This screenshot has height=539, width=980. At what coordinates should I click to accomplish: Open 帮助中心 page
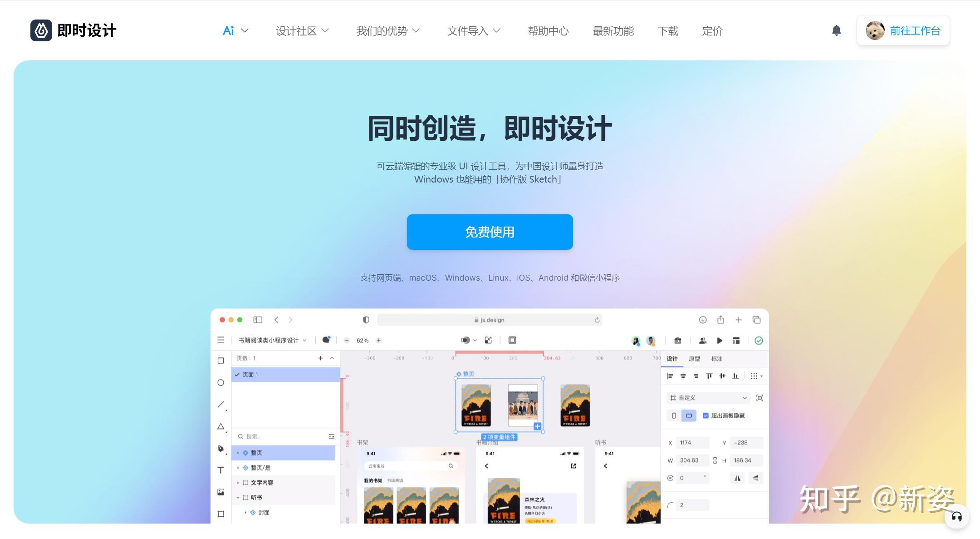[x=548, y=31]
